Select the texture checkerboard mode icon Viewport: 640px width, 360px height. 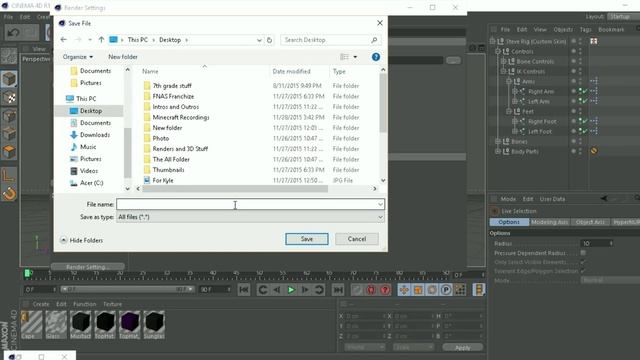9,98
